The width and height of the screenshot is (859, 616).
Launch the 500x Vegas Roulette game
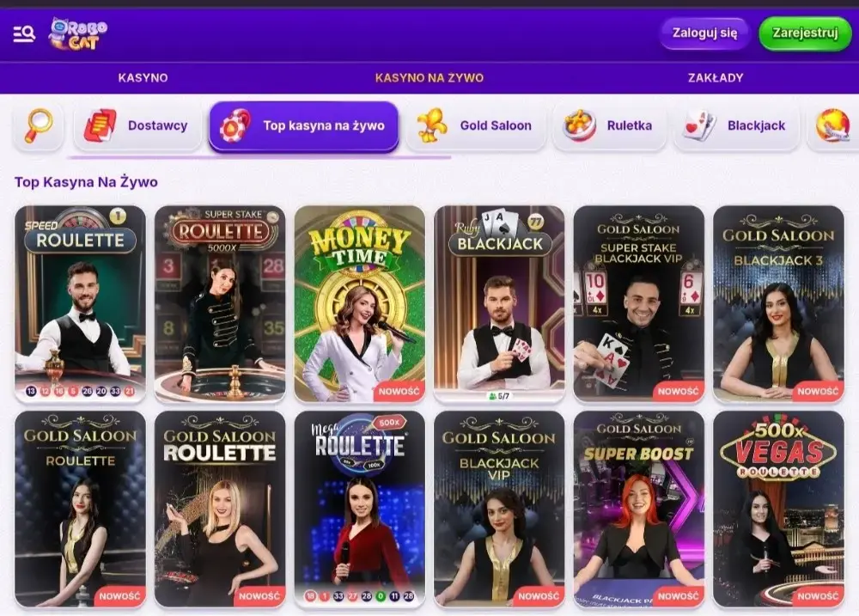(778, 509)
